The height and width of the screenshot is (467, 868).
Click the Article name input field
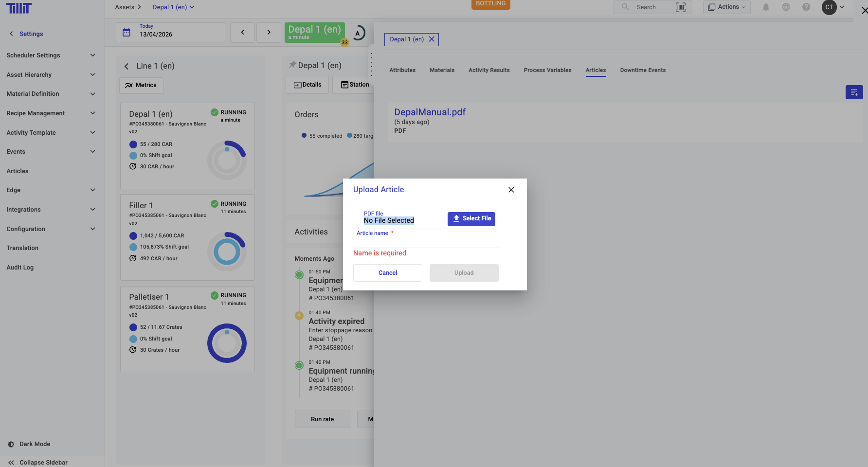pos(426,241)
